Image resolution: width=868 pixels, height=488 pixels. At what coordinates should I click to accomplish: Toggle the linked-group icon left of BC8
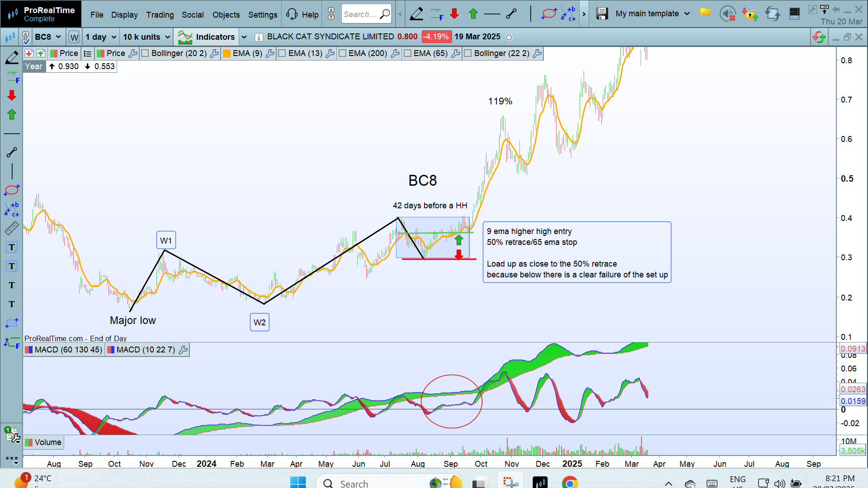coord(25,37)
